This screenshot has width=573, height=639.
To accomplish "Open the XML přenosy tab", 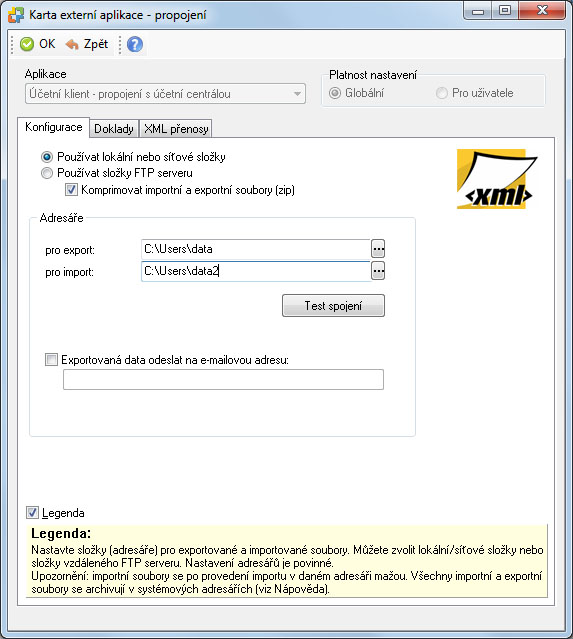I will 176,129.
